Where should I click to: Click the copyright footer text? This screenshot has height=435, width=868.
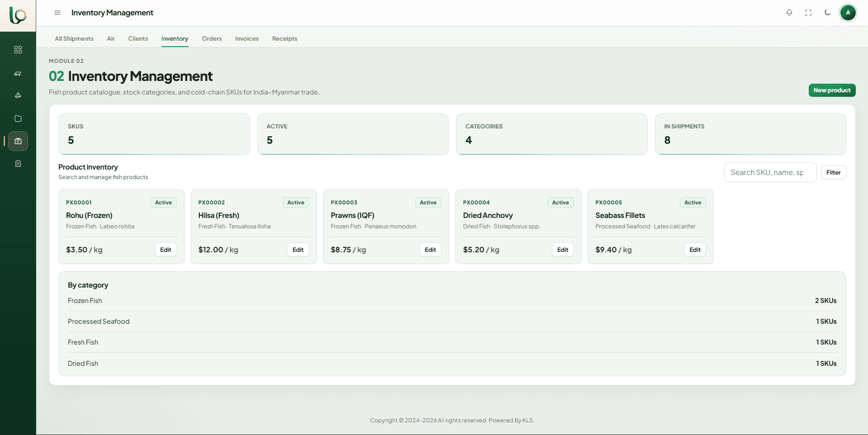tap(452, 420)
